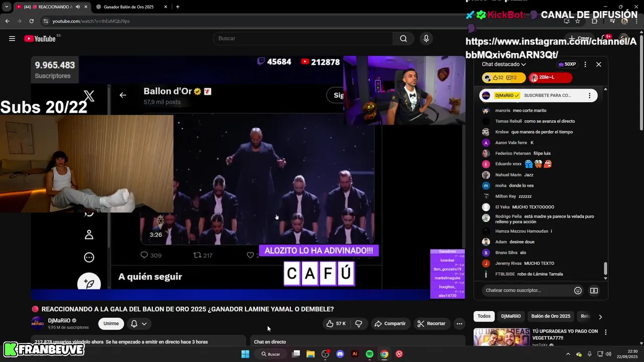Screen dimensions: 644x362
Task: Share the video via Compartir
Action: (x=390, y=324)
